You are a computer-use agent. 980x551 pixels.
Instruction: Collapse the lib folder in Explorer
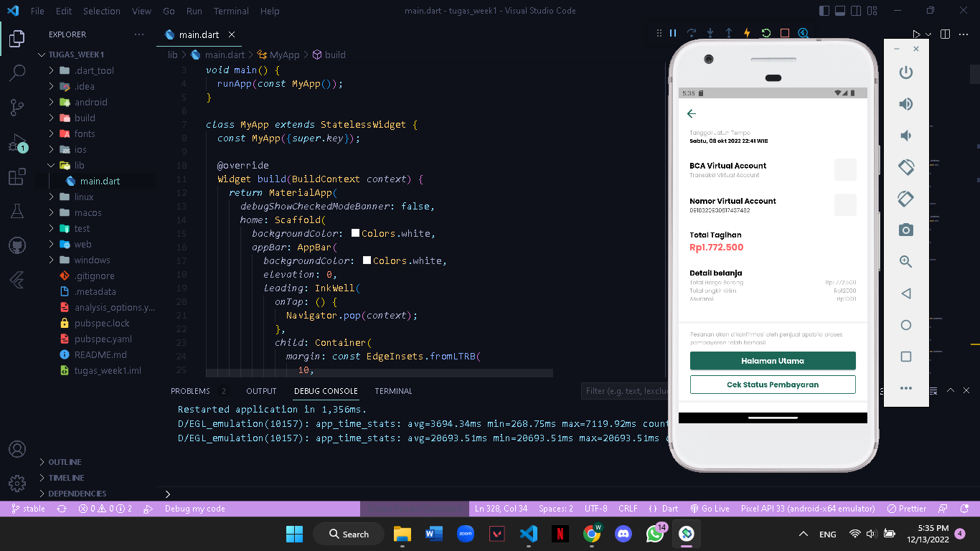point(50,165)
